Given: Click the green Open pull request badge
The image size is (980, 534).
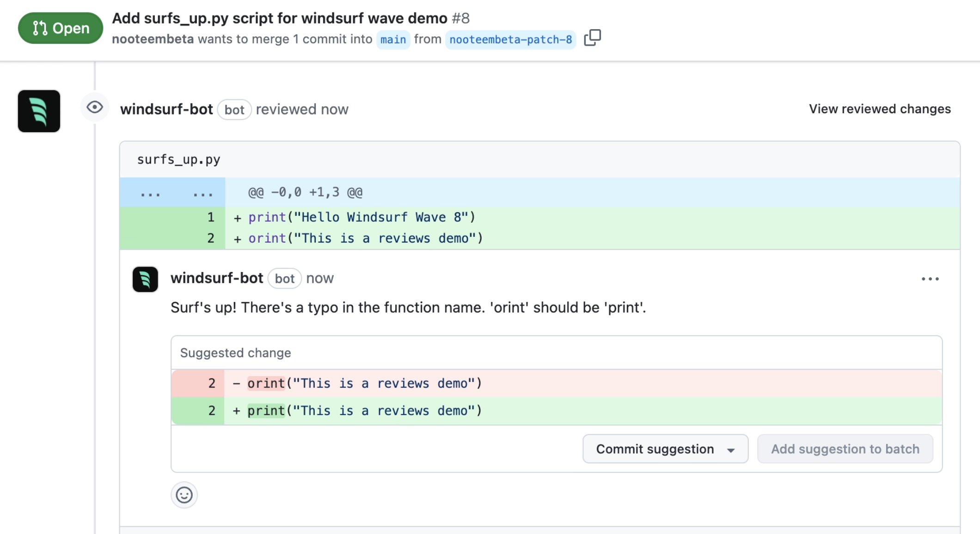Looking at the screenshot, I should 61,28.
